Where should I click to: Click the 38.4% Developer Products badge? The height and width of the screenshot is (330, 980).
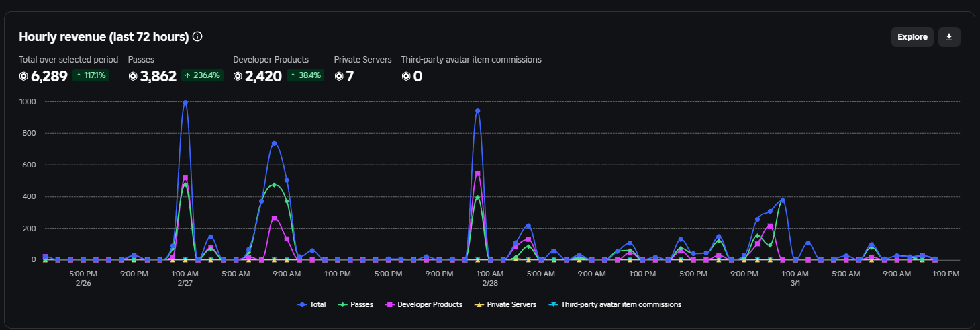[x=305, y=75]
